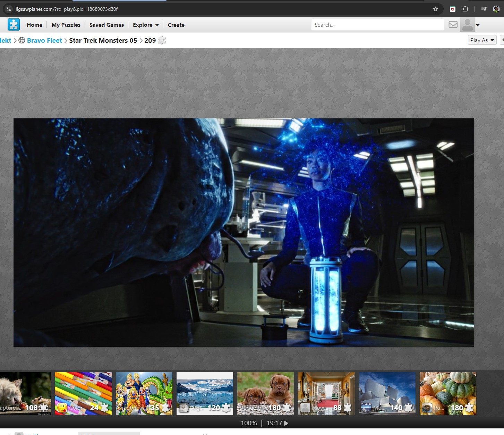
Task: Open the red shield browser extension
Action: (453, 9)
